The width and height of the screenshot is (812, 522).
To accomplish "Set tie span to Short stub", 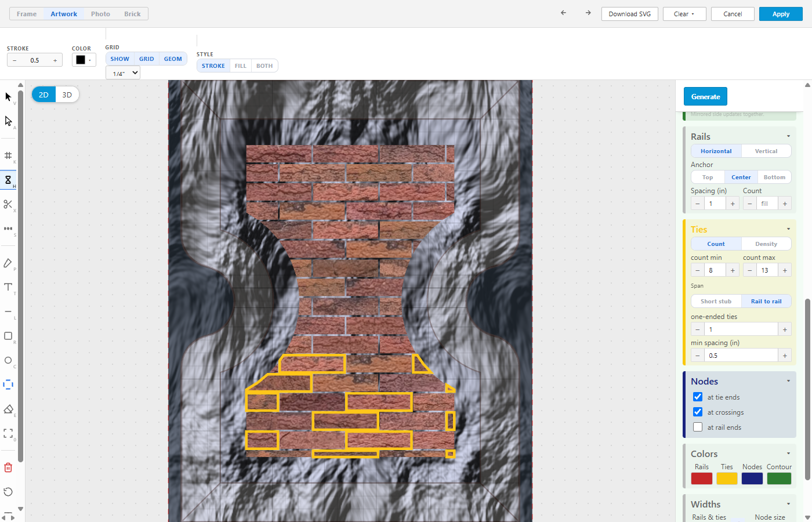I will pos(716,302).
